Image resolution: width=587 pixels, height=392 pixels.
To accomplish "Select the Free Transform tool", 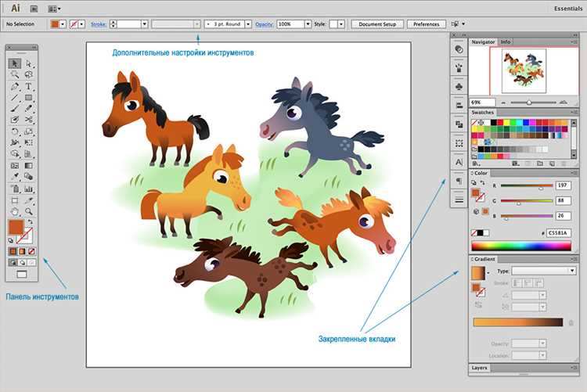I will [x=28, y=142].
